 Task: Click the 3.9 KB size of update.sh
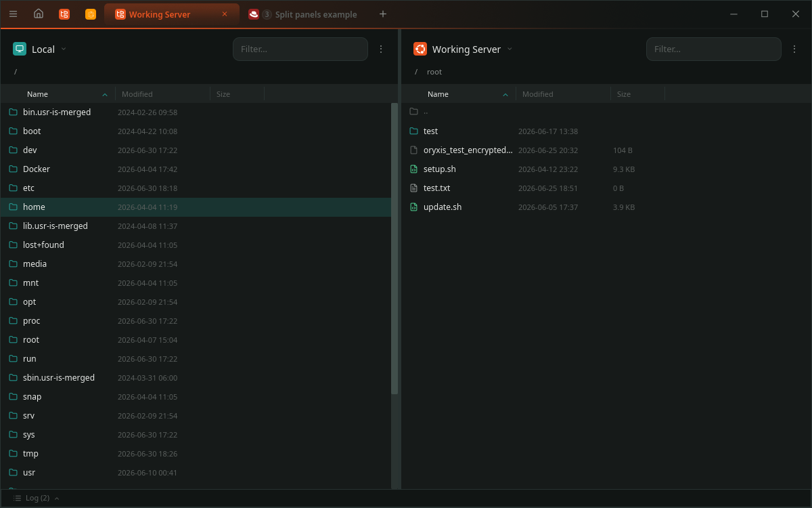point(624,207)
